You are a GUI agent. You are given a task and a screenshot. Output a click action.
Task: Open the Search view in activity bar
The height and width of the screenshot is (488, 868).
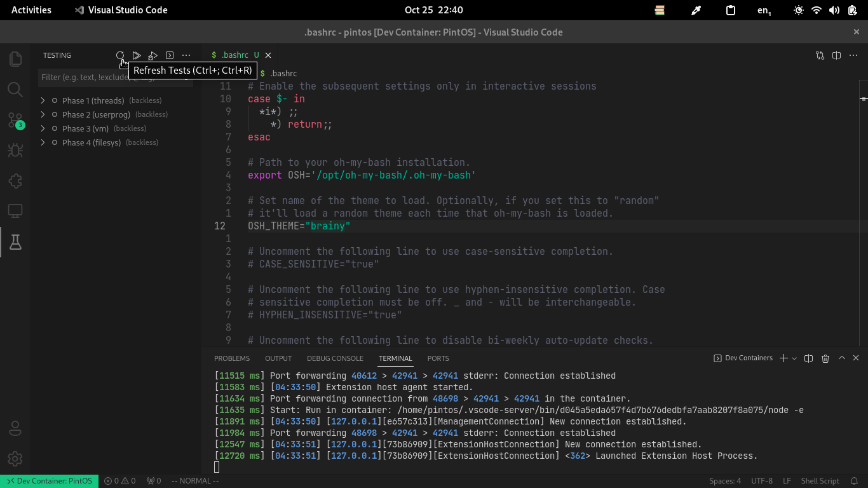(x=15, y=90)
